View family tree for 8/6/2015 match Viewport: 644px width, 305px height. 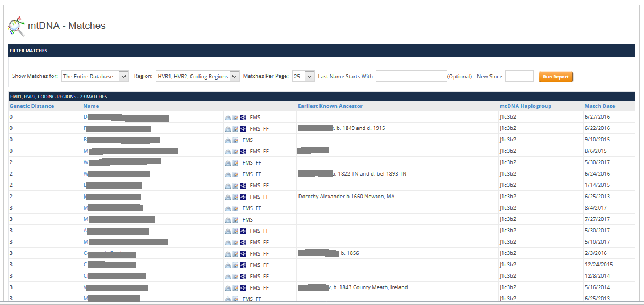click(x=243, y=152)
